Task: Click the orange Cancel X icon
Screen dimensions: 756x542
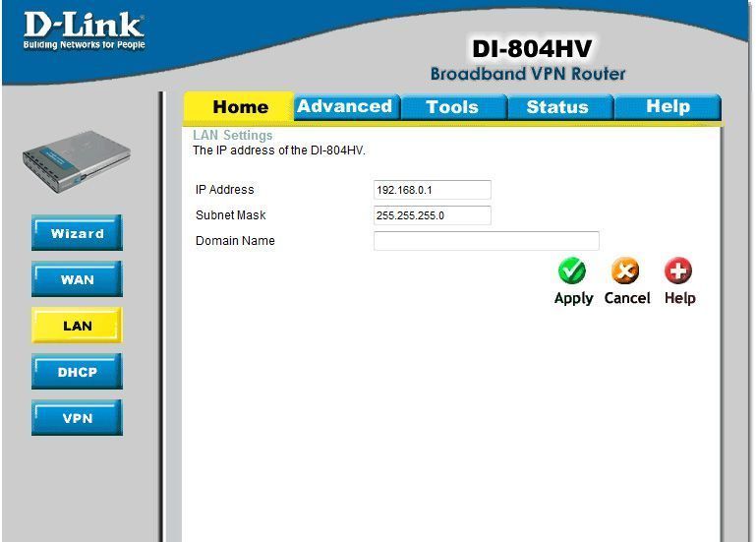Action: [x=625, y=271]
